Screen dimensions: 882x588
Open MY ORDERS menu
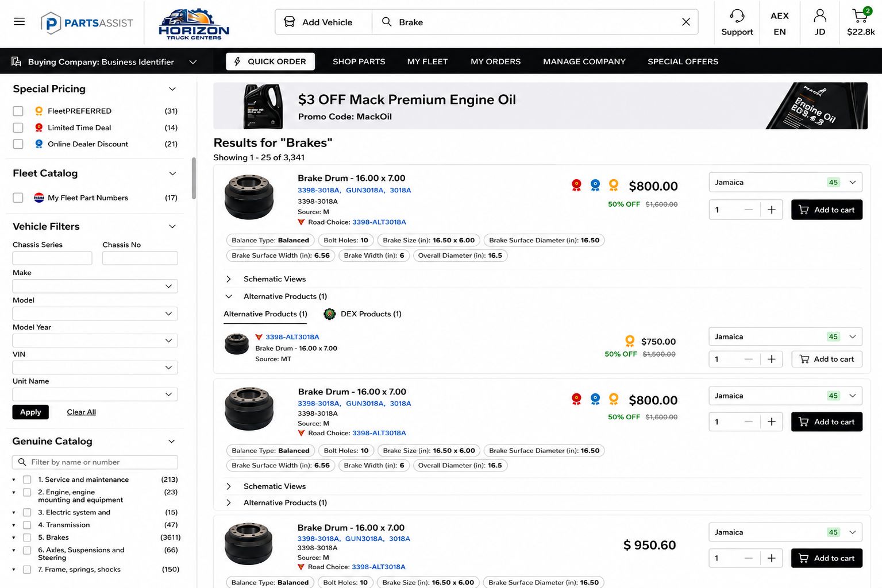[495, 61]
